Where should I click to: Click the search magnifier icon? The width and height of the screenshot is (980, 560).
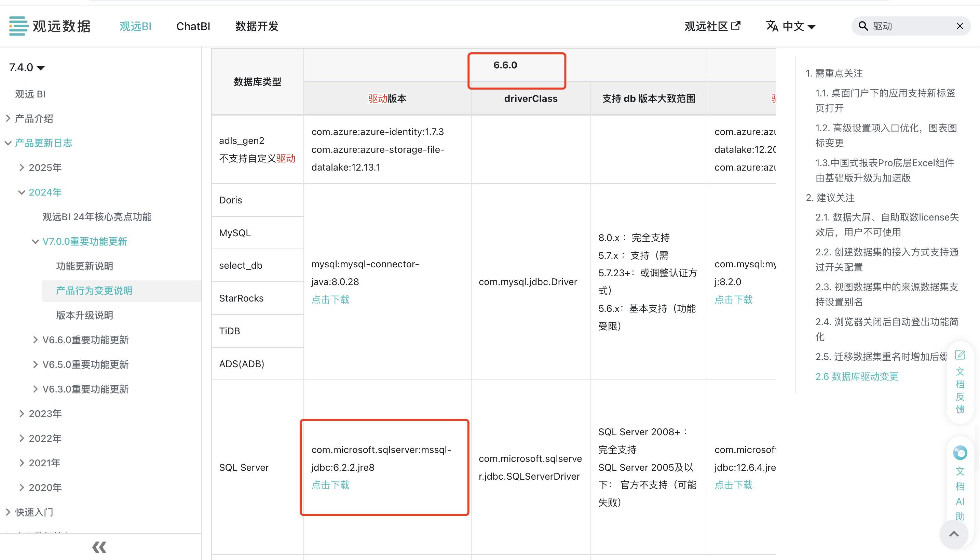point(863,26)
